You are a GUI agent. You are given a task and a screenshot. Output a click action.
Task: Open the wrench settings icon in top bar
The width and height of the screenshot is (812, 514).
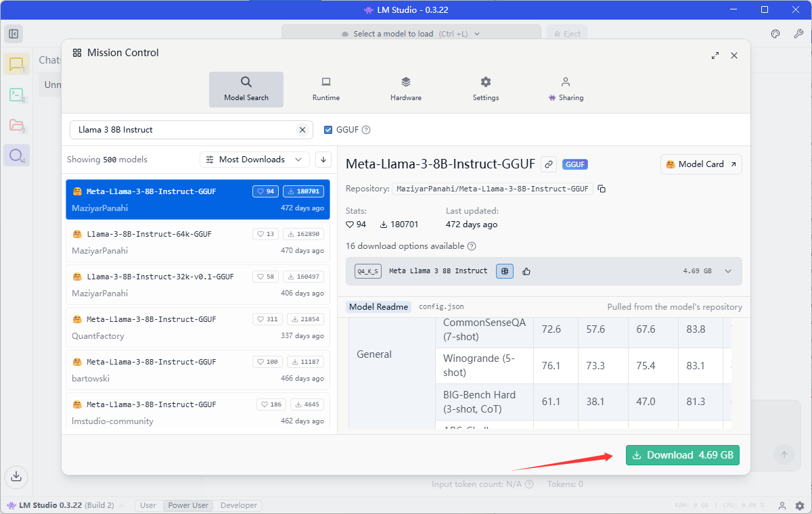tap(798, 34)
